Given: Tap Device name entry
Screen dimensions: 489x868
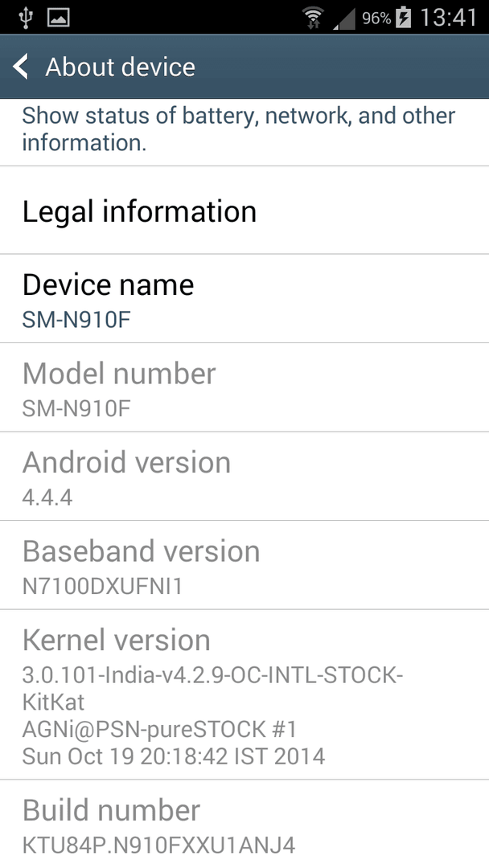Looking at the screenshot, I should [244, 299].
